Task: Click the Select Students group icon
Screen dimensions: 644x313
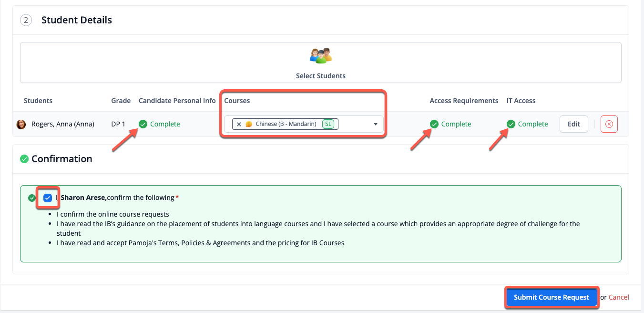Action: (320, 56)
